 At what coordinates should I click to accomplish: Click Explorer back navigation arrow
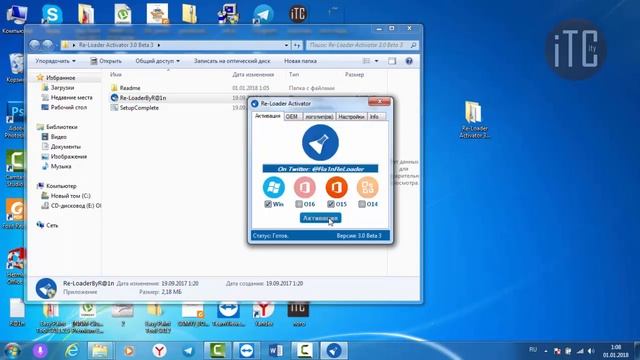click(x=35, y=44)
